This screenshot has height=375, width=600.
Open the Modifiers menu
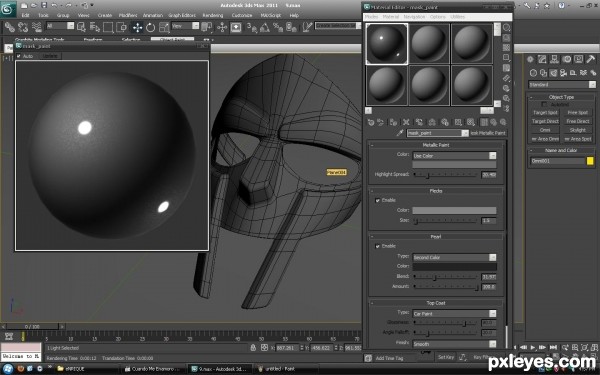coord(128,15)
